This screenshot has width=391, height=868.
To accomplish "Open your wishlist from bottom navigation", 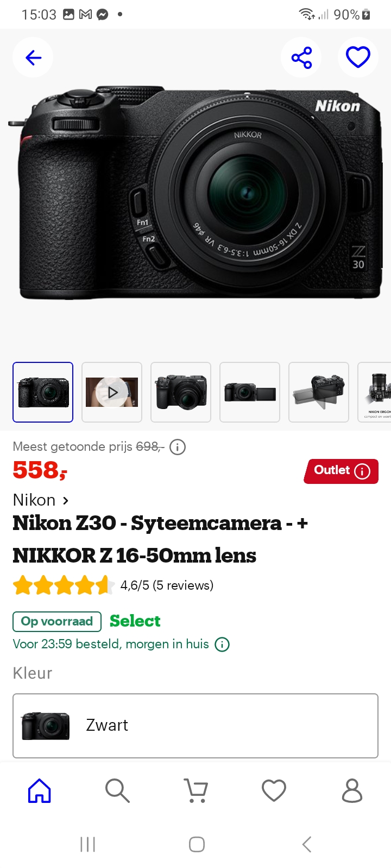I will [274, 790].
